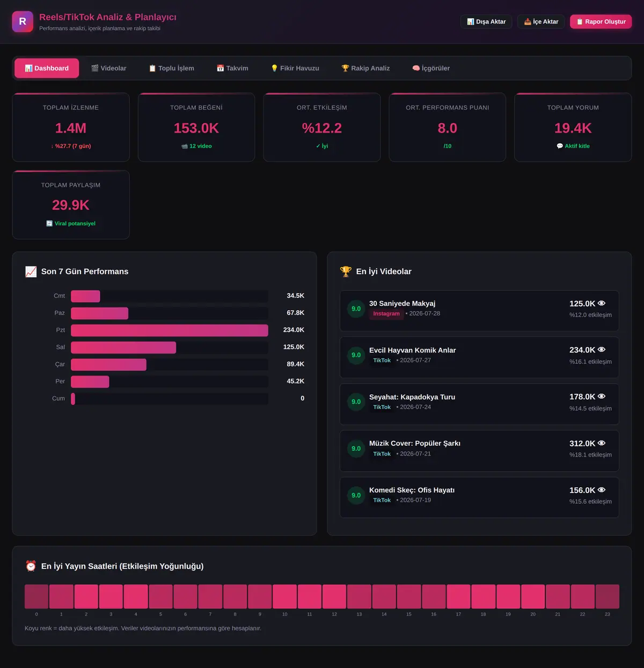Click the Sal performance bar
This screenshot has height=668, width=644.
[x=123, y=347]
